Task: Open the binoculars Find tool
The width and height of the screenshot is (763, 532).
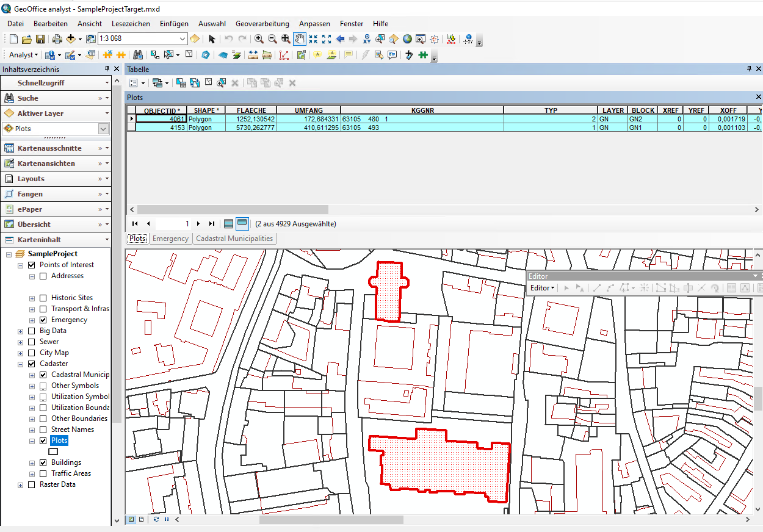Action: (138, 55)
